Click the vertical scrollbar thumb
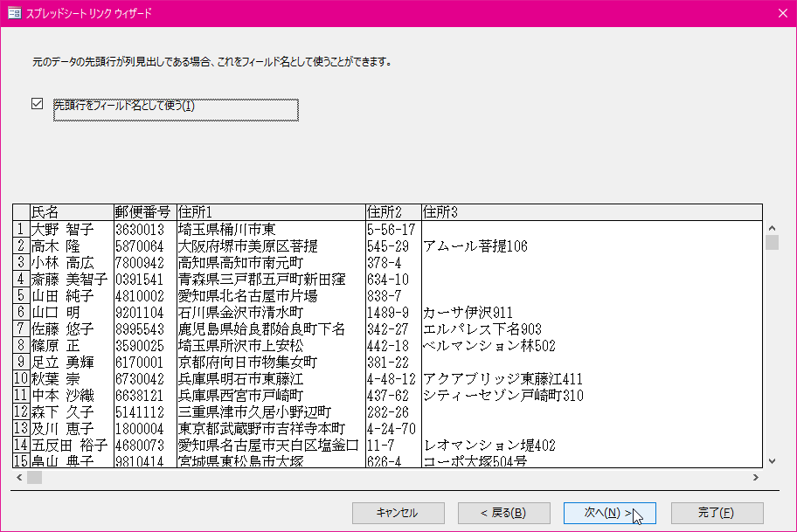 (x=773, y=242)
